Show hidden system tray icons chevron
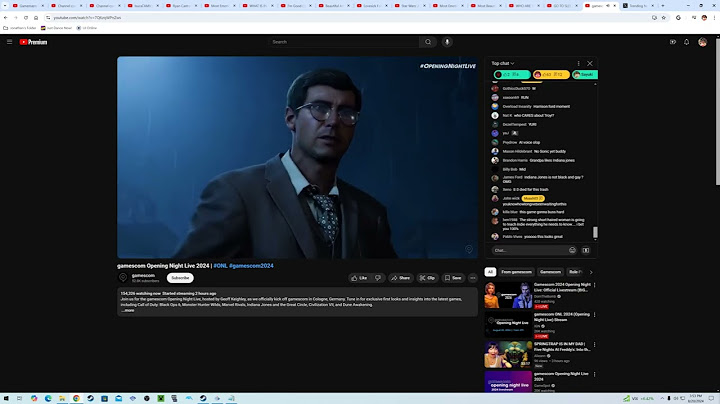 (662, 398)
